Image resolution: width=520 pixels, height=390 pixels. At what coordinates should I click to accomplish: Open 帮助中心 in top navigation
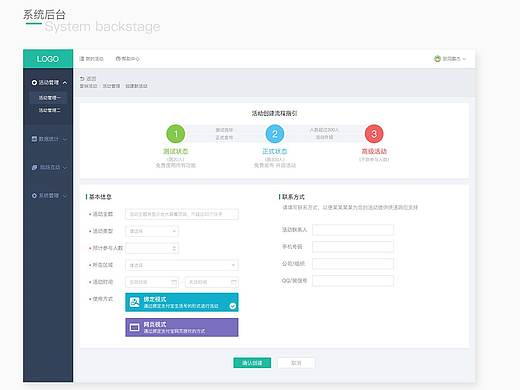[x=131, y=59]
